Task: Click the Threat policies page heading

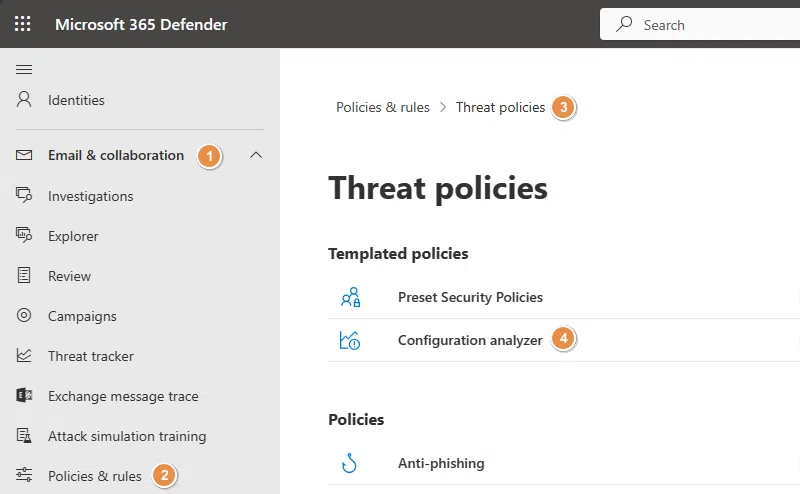Action: coord(438,188)
